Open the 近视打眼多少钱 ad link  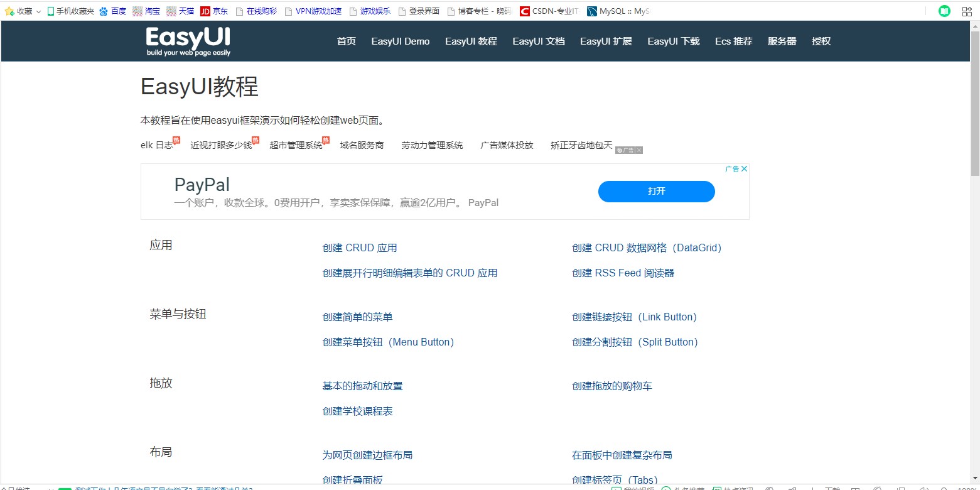pos(221,145)
